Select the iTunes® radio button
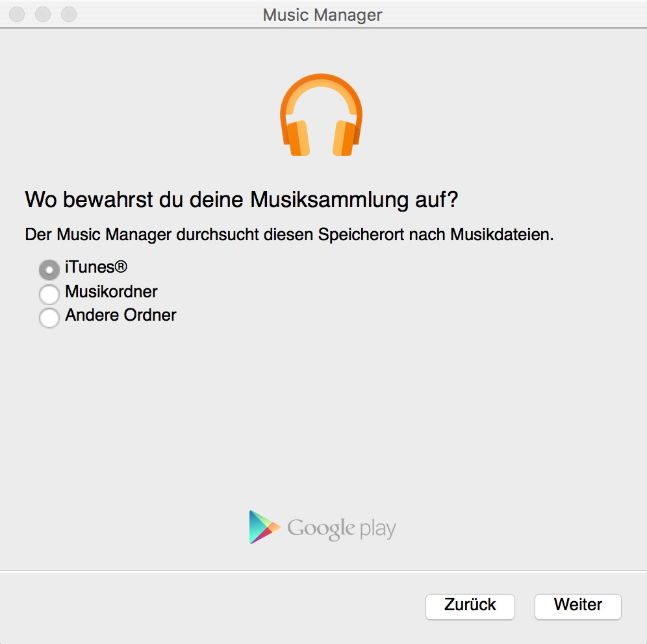The width and height of the screenshot is (647, 644). [49, 269]
